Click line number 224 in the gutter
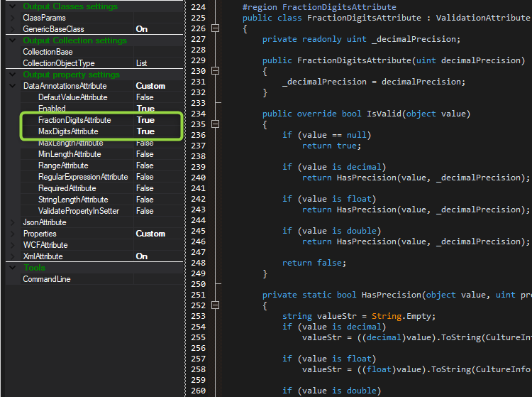This screenshot has height=397, width=532. pyautogui.click(x=198, y=7)
